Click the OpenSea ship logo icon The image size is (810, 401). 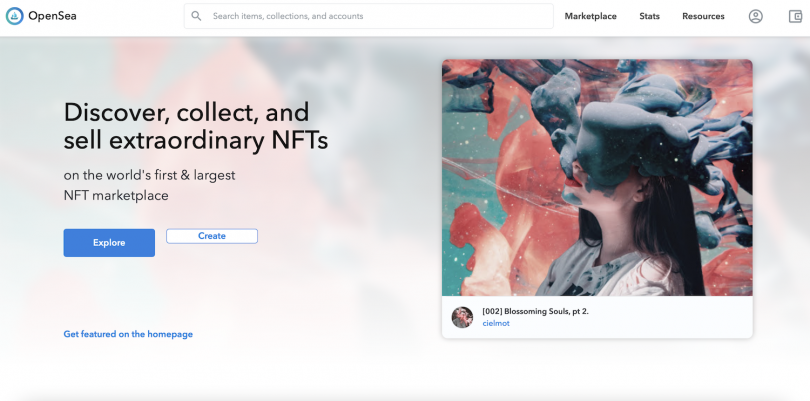[14, 16]
